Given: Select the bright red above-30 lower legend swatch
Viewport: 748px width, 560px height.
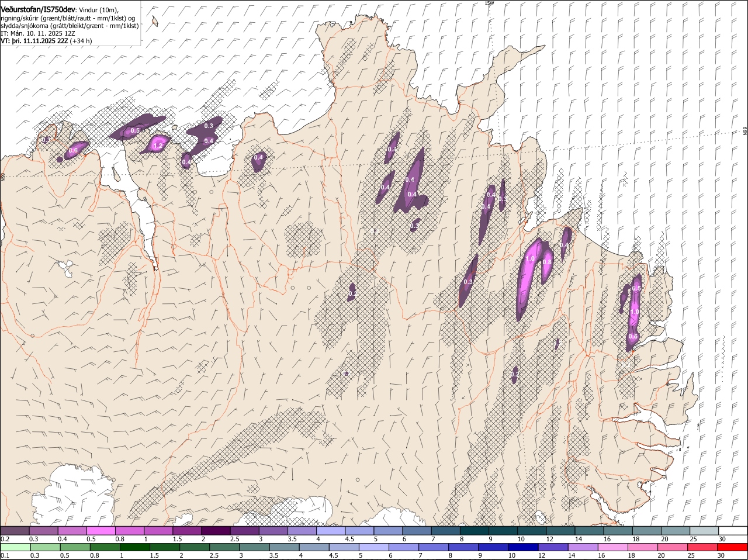Looking at the screenshot, I should (732, 547).
